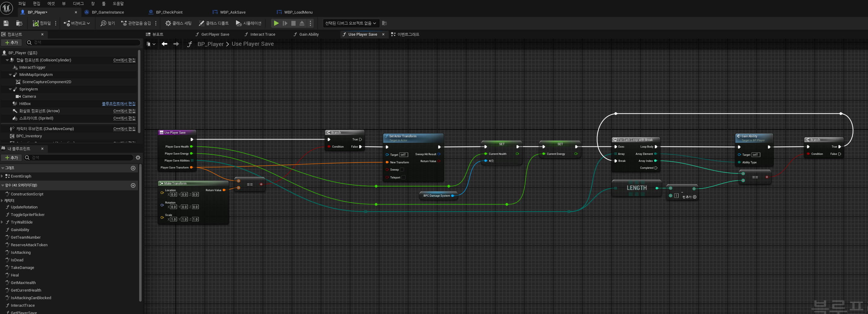Image resolution: width=868 pixels, height=314 pixels.
Task: Compile the blueprint with the 컴파일 button
Action: click(x=42, y=23)
